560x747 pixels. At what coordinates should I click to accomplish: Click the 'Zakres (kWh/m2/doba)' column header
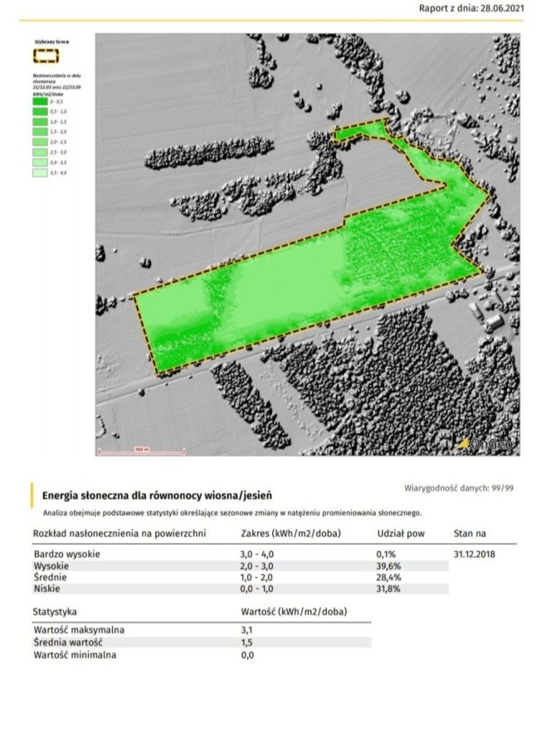coord(291,534)
